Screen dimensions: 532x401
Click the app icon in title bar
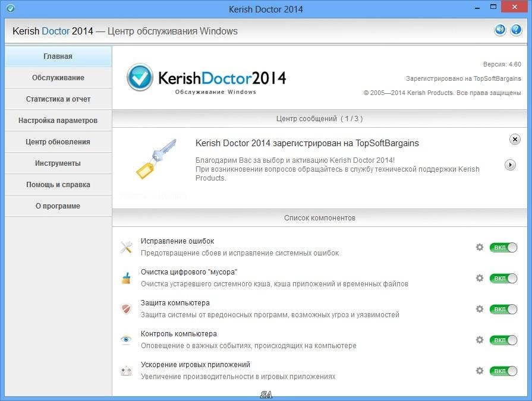coord(11,8)
